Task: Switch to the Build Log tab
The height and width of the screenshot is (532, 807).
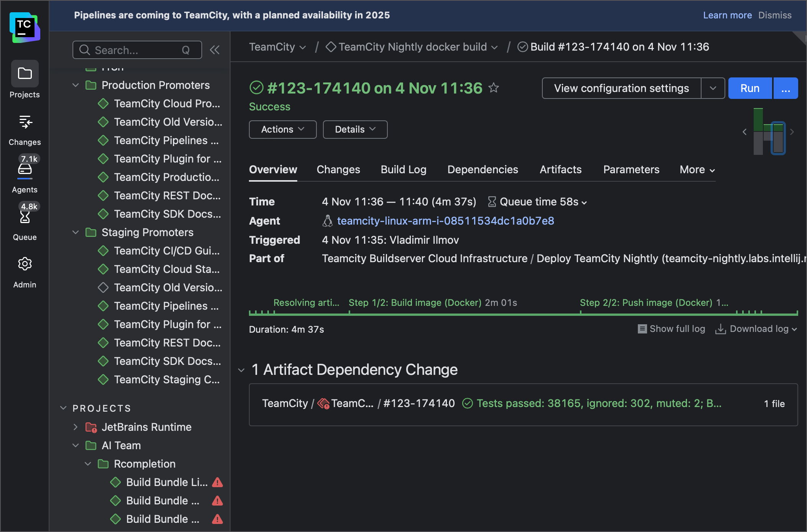Action: point(403,169)
